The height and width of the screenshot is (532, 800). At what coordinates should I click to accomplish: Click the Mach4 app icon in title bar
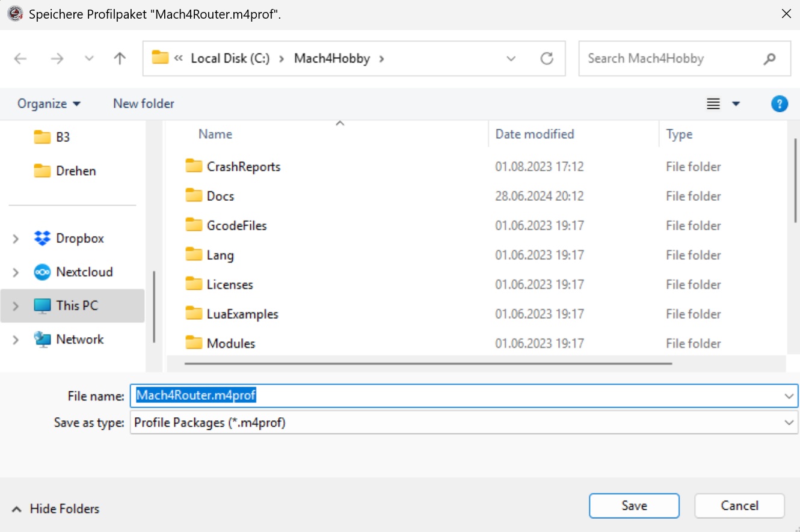15,13
